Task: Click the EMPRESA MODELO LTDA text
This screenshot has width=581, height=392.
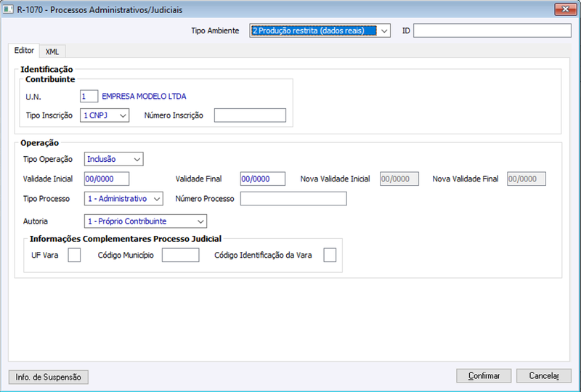Action: 144,97
